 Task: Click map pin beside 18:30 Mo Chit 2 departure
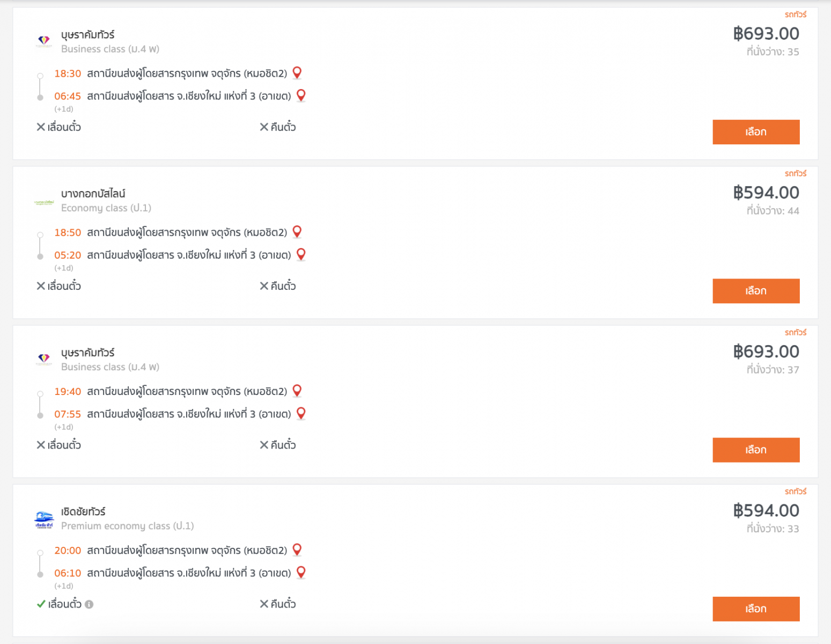pos(297,72)
